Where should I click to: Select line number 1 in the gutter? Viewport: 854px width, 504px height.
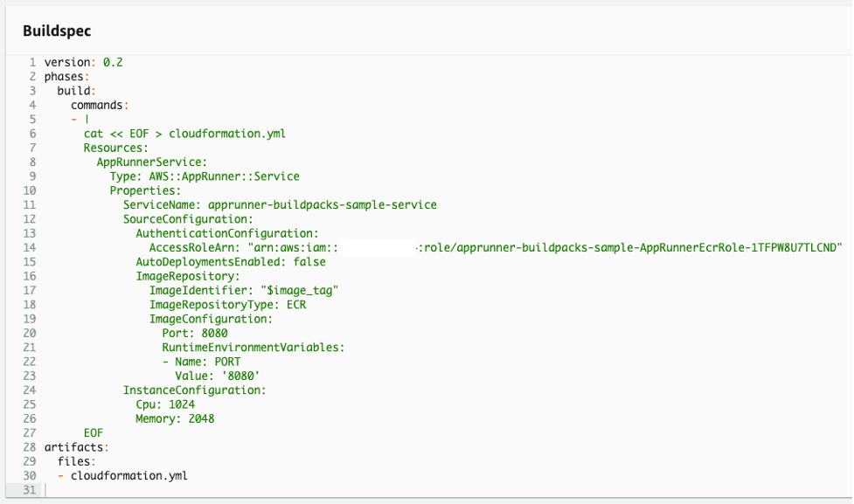click(32, 62)
